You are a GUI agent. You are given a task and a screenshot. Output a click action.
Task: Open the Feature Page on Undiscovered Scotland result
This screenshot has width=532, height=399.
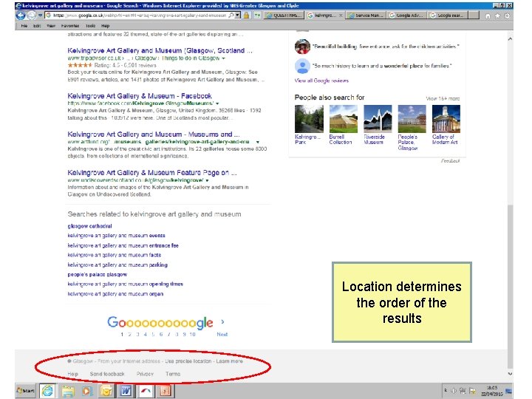(152, 173)
